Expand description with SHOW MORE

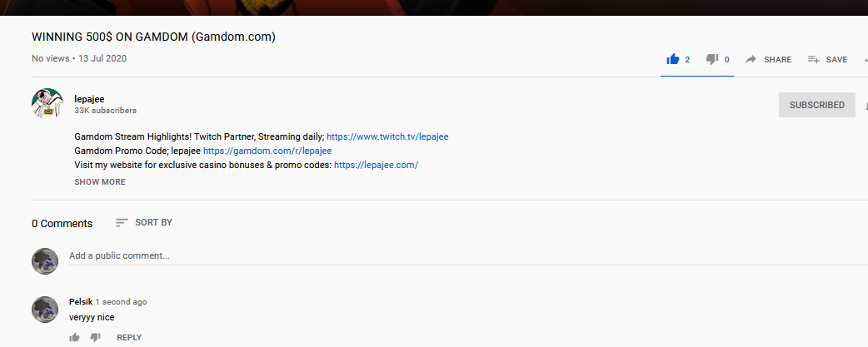[100, 181]
